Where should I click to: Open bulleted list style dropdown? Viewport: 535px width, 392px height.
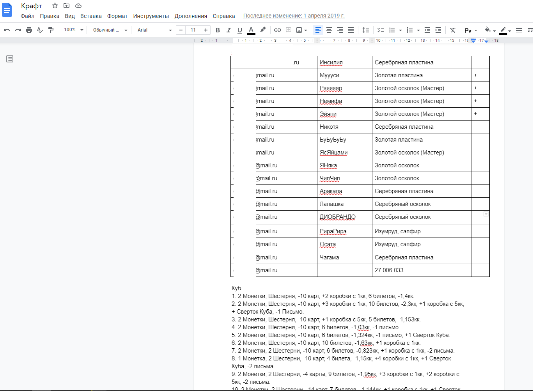point(400,30)
